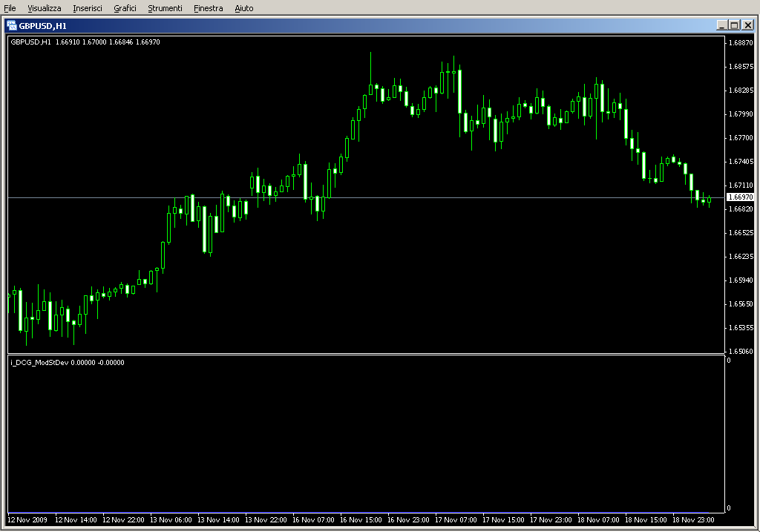Click the 16 Nov 15:00 time label
This screenshot has width=760, height=532.
361,520
